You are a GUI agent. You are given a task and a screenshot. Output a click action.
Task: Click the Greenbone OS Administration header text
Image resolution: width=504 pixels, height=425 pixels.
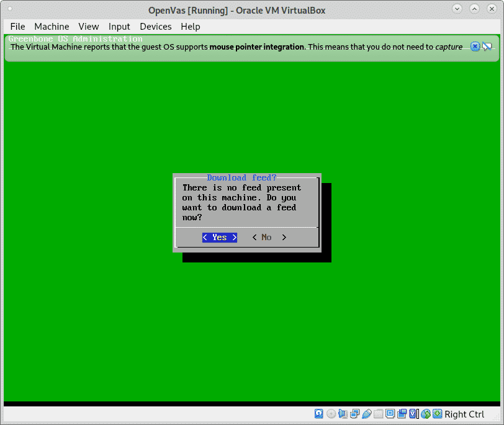pyautogui.click(x=76, y=38)
